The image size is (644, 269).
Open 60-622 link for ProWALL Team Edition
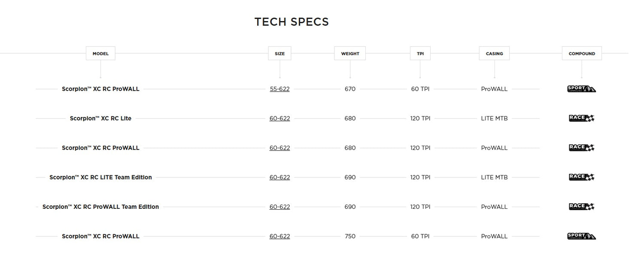point(279,207)
